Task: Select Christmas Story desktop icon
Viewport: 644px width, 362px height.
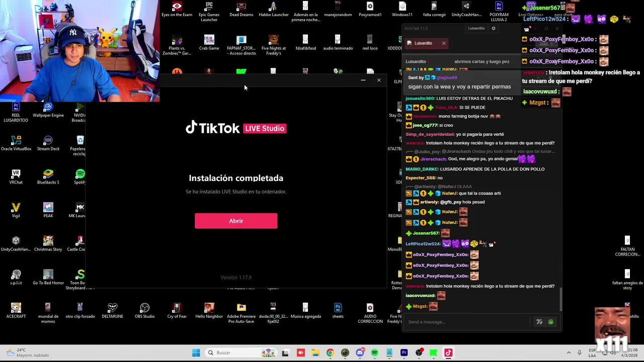Action: point(48,244)
